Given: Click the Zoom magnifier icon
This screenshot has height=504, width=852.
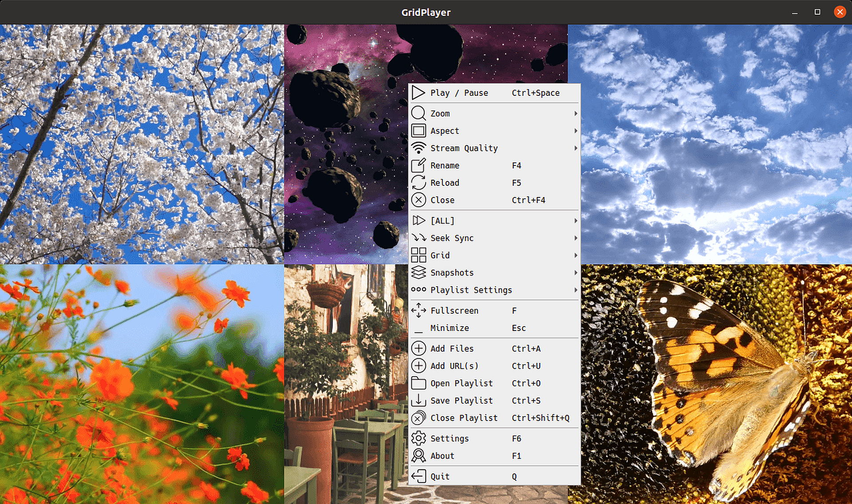Looking at the screenshot, I should click(418, 114).
